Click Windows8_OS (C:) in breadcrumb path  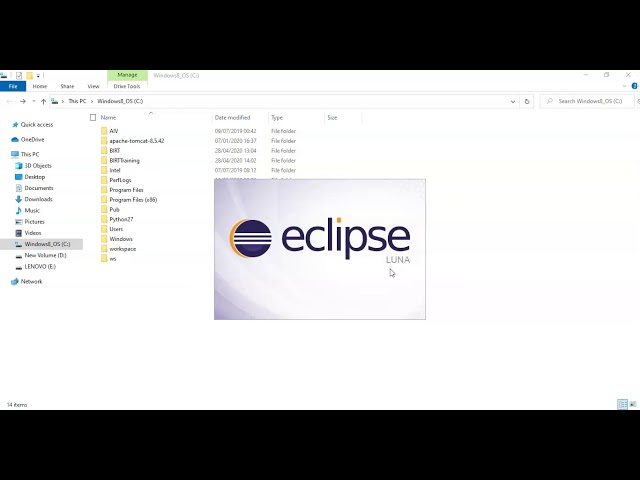coord(120,101)
